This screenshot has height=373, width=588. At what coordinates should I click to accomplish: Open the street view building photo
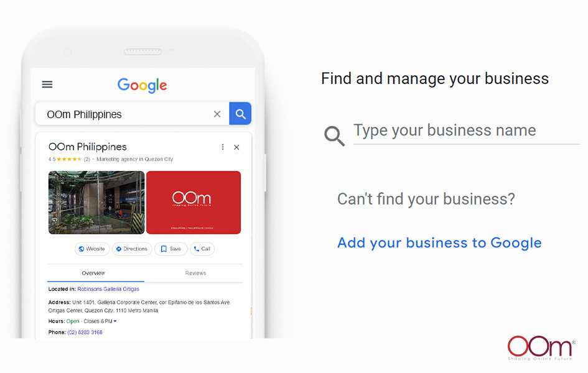pyautogui.click(x=96, y=203)
